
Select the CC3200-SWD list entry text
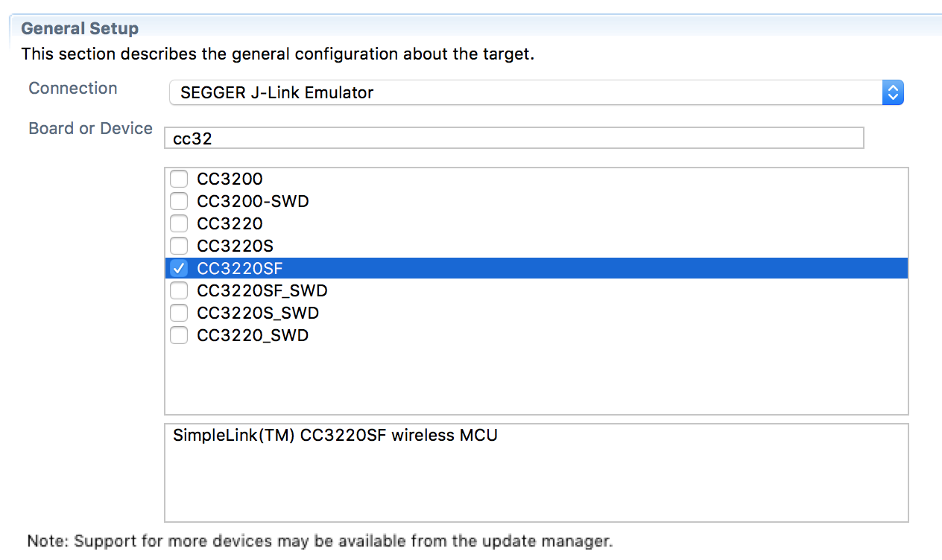click(253, 201)
